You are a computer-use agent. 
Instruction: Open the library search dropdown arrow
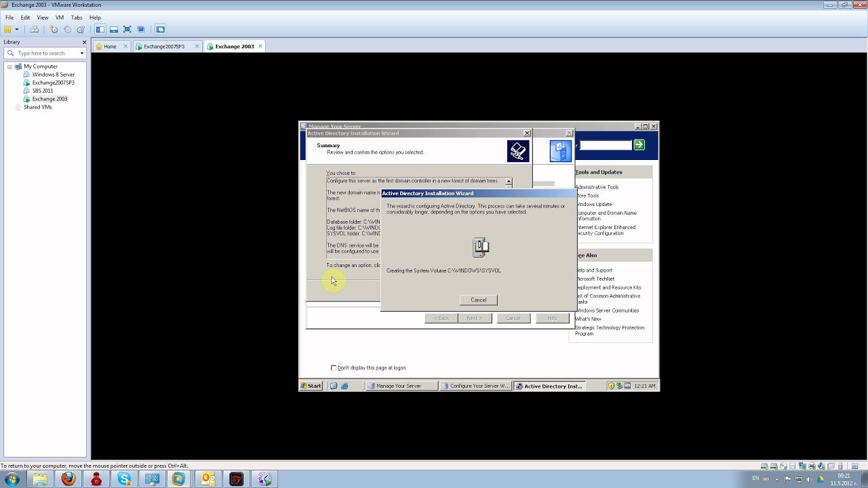(x=82, y=53)
